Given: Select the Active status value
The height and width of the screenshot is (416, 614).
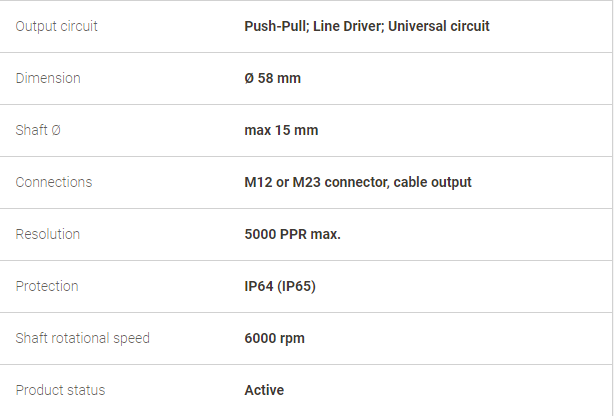Looking at the screenshot, I should pyautogui.click(x=264, y=390).
